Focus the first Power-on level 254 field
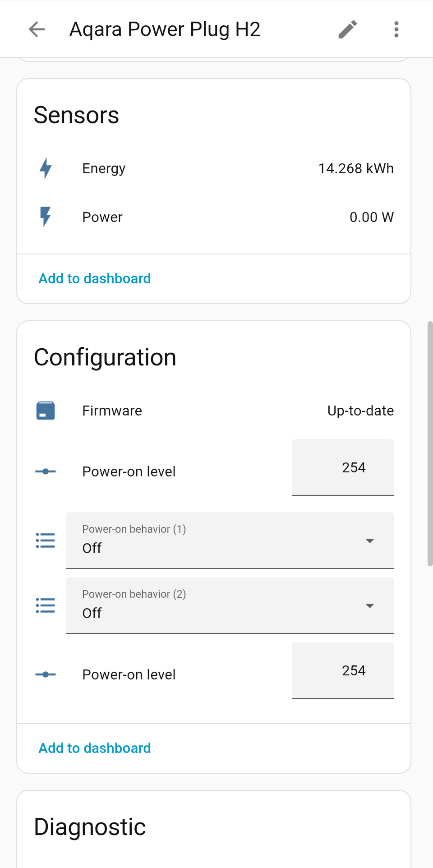The width and height of the screenshot is (433, 868). point(343,467)
